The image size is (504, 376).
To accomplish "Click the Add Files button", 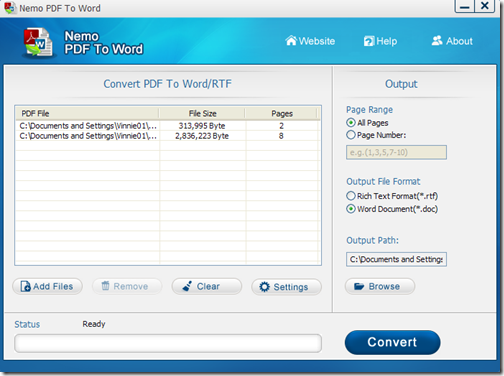I will coord(47,286).
